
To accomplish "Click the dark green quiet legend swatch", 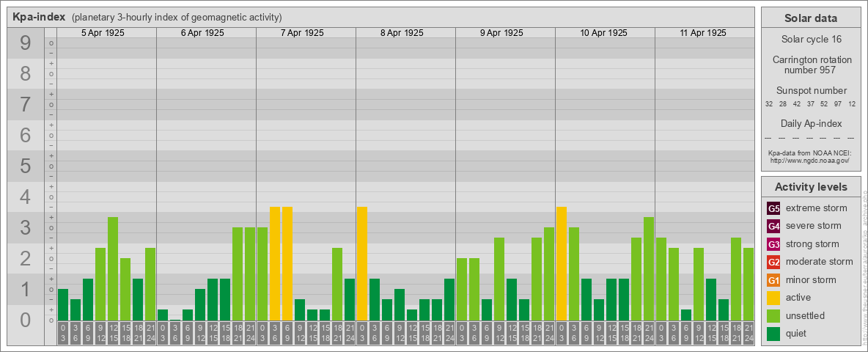I will pos(773,333).
